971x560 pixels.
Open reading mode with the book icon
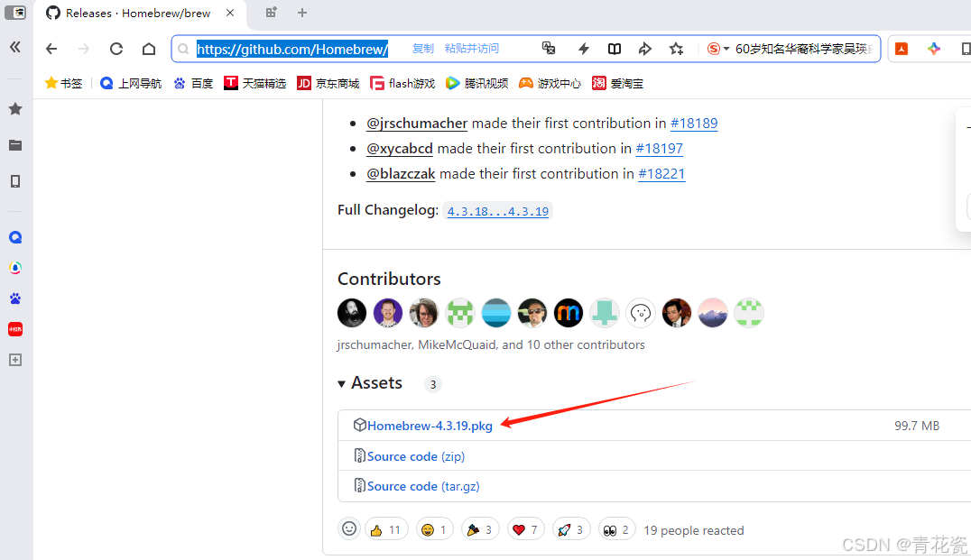pyautogui.click(x=615, y=49)
